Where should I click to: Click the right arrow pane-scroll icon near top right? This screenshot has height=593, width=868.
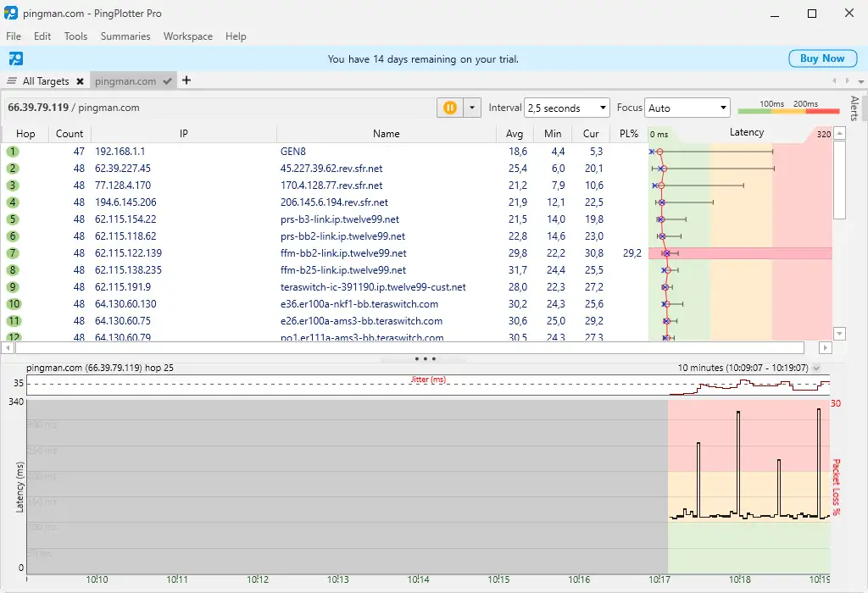(847, 80)
